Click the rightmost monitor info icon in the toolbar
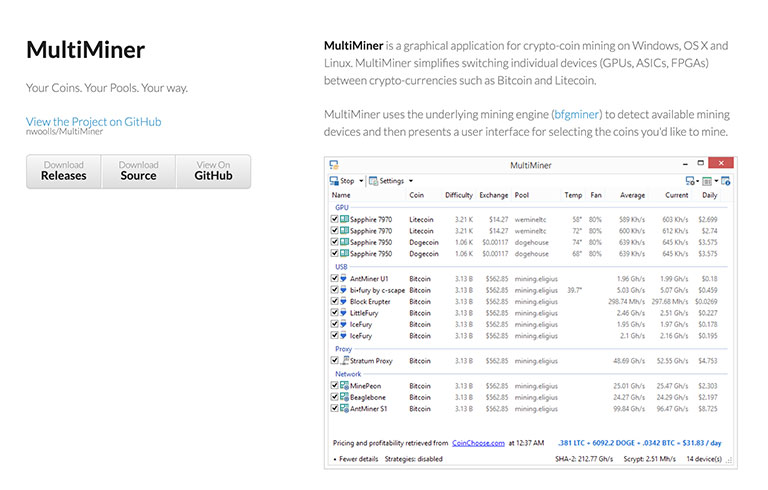Image resolution: width=768 pixels, height=490 pixels. [726, 181]
